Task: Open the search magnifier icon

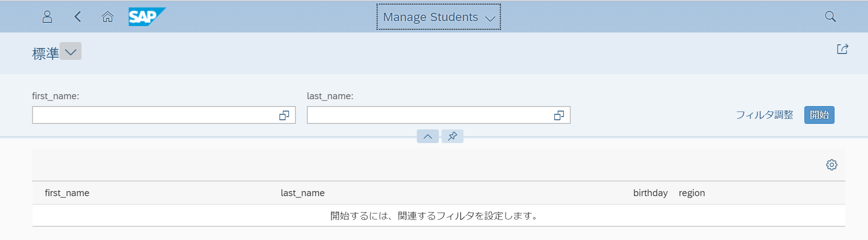Action: point(830,17)
